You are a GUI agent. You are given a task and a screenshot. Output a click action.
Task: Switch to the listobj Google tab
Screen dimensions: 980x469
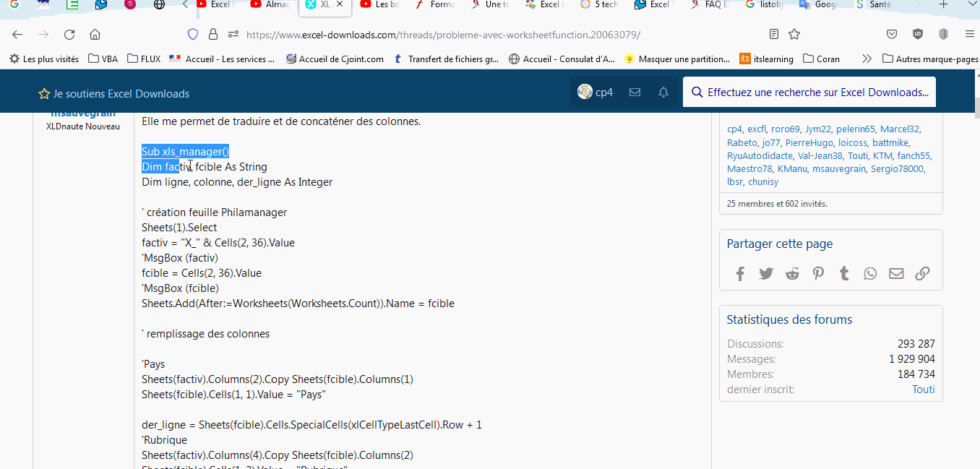(x=765, y=5)
